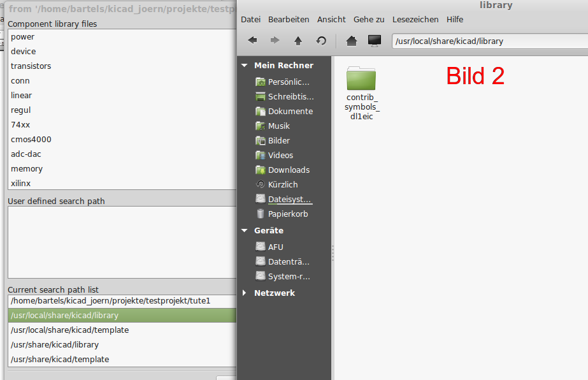
Task: Expand the Netzwerk sidebar section
Action: [x=245, y=293]
